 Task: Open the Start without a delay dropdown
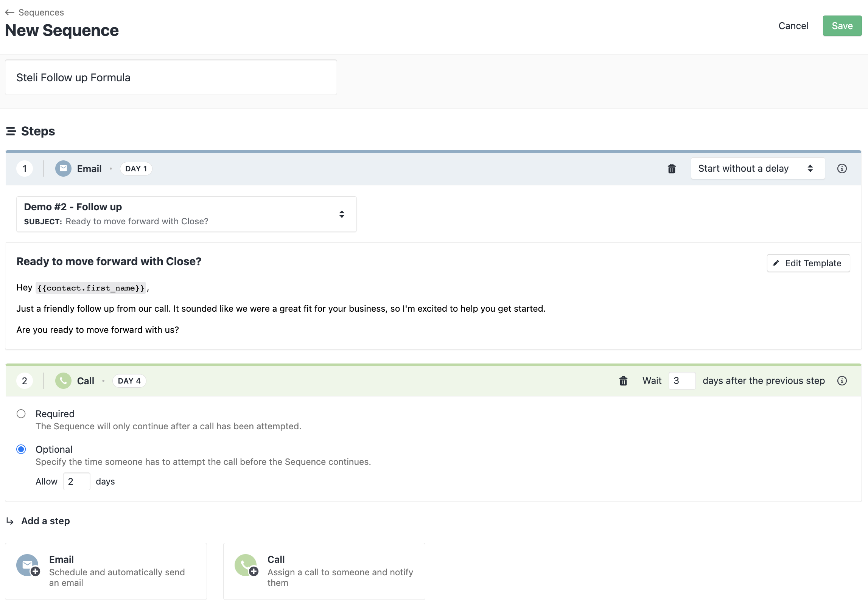pos(758,169)
